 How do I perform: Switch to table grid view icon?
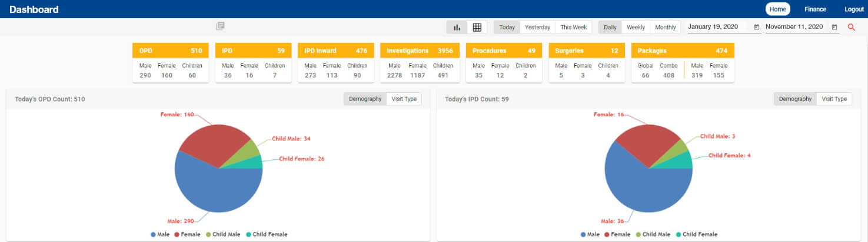point(477,27)
